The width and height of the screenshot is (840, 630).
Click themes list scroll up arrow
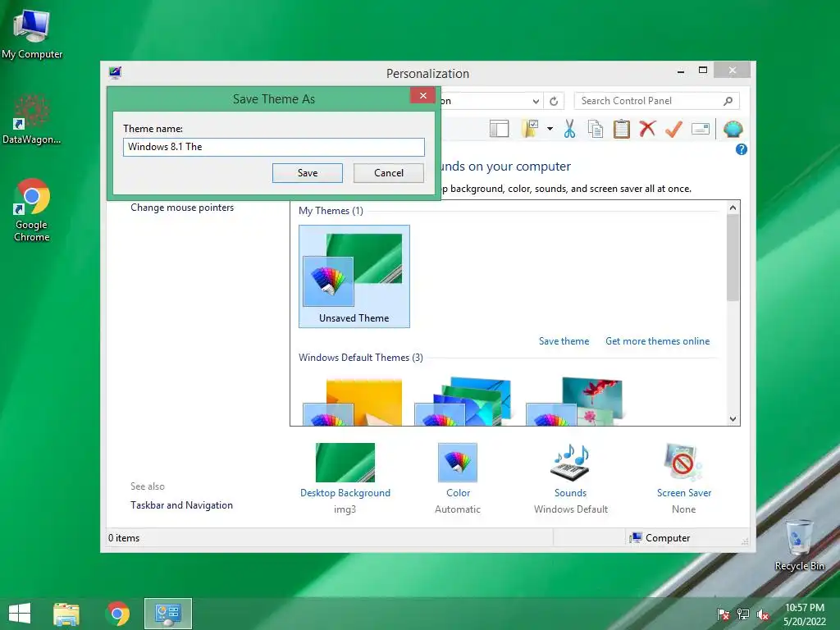tap(733, 208)
